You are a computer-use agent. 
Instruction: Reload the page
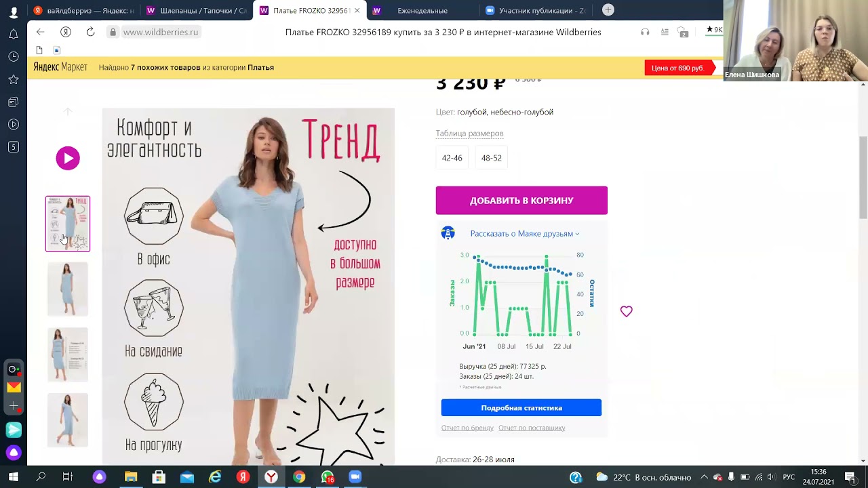click(90, 32)
